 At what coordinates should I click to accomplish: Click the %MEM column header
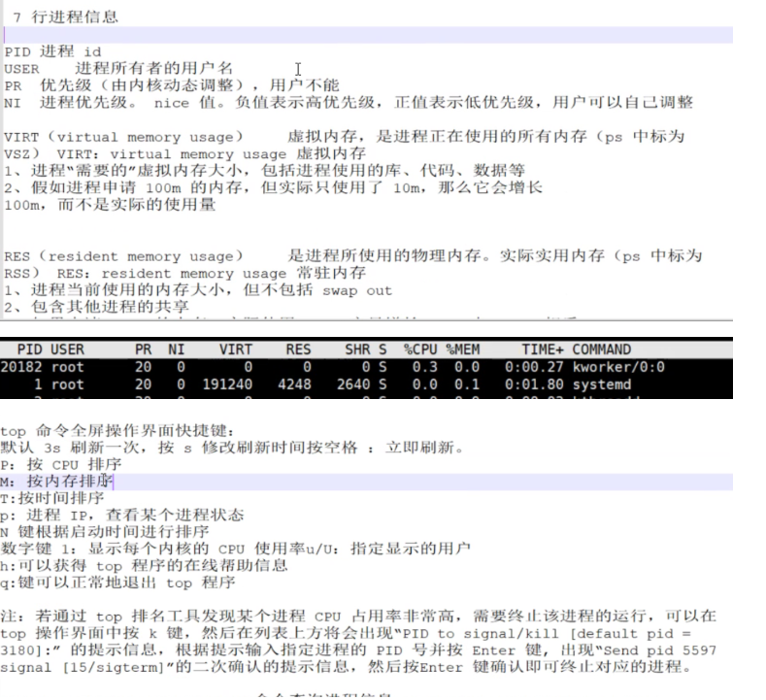pyautogui.click(x=463, y=350)
